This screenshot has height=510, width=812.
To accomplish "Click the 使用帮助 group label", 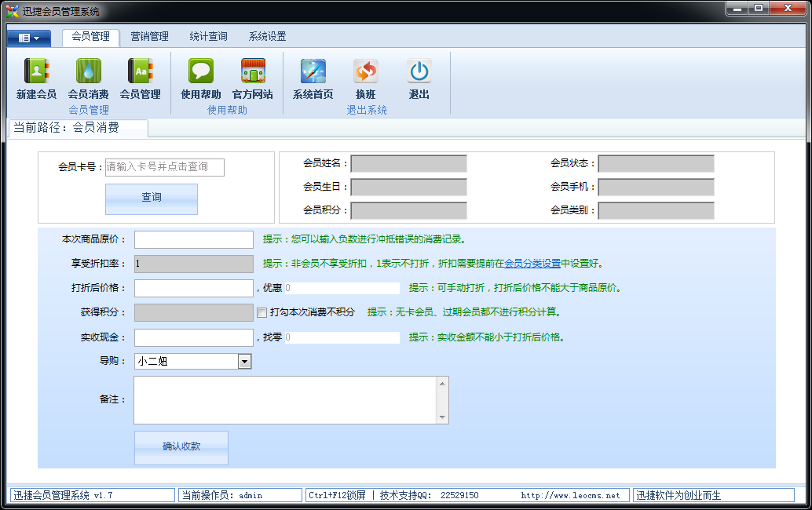I will 227,110.
